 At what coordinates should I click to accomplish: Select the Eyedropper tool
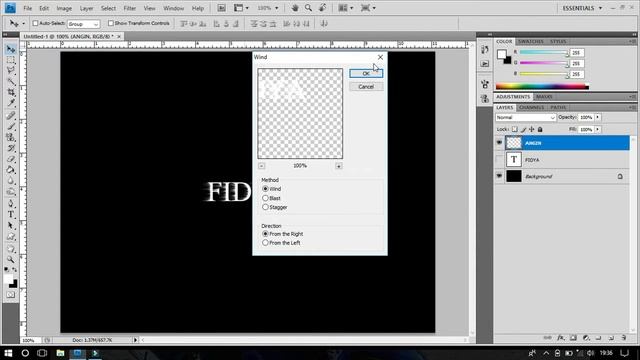11,103
